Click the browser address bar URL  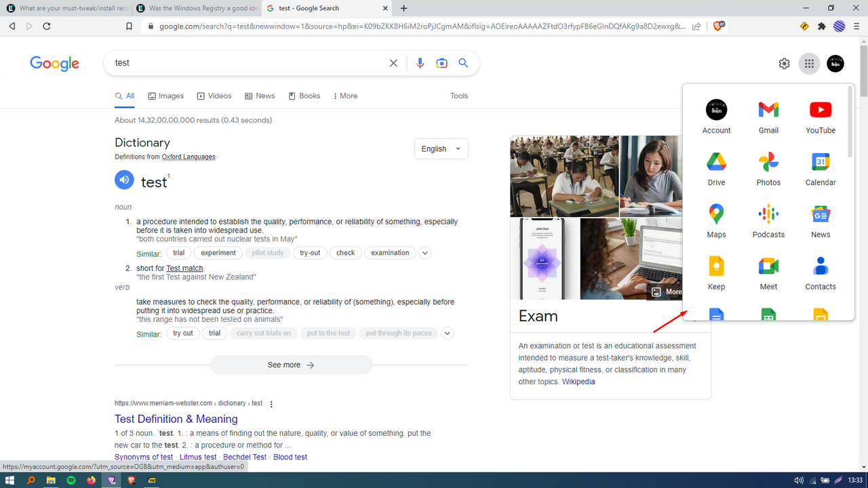tap(422, 26)
